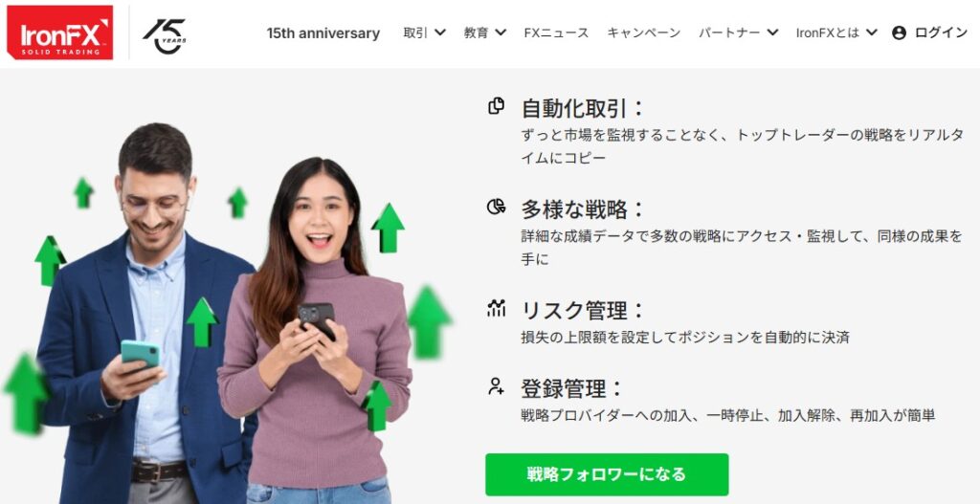The width and height of the screenshot is (980, 504).
Task: Click the account avatar icon near ログイン
Action: [x=899, y=33]
